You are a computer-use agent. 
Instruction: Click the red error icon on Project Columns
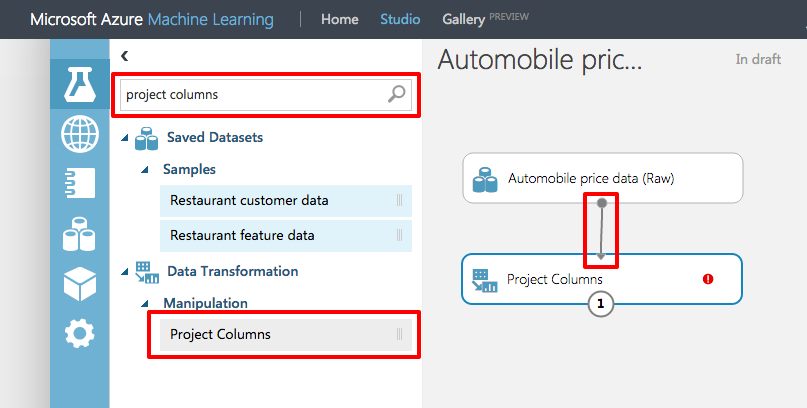coord(708,279)
